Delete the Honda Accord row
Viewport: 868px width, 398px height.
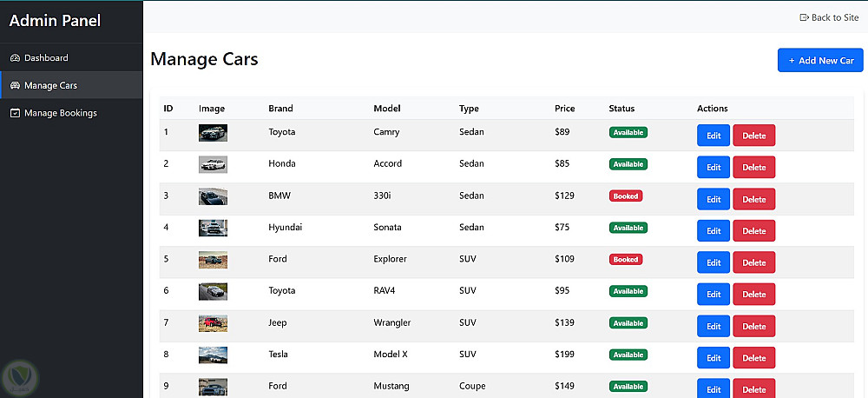point(753,168)
